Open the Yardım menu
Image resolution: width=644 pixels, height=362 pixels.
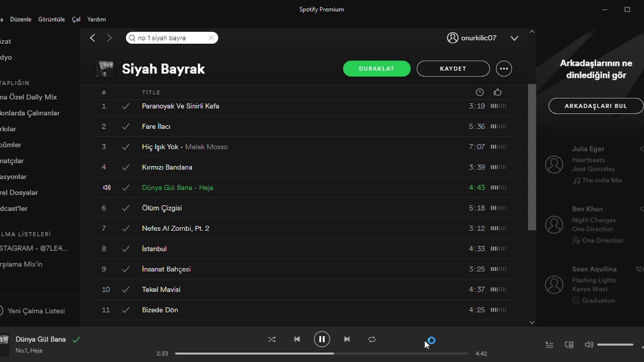tap(97, 19)
